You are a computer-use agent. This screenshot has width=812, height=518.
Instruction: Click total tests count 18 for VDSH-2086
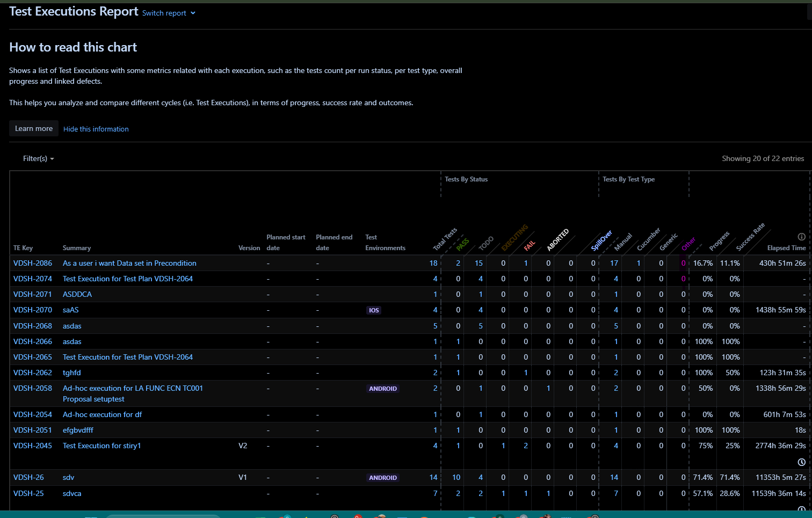pyautogui.click(x=433, y=263)
